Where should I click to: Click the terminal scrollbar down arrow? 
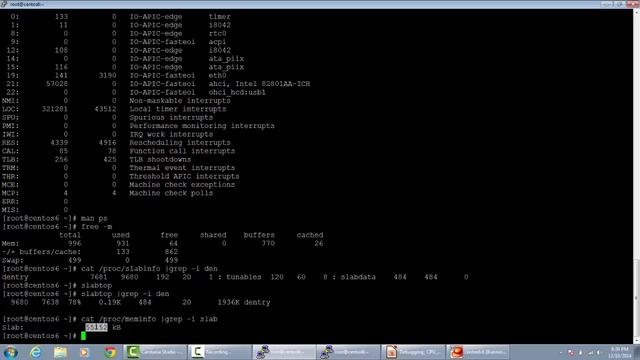pyautogui.click(x=636, y=340)
